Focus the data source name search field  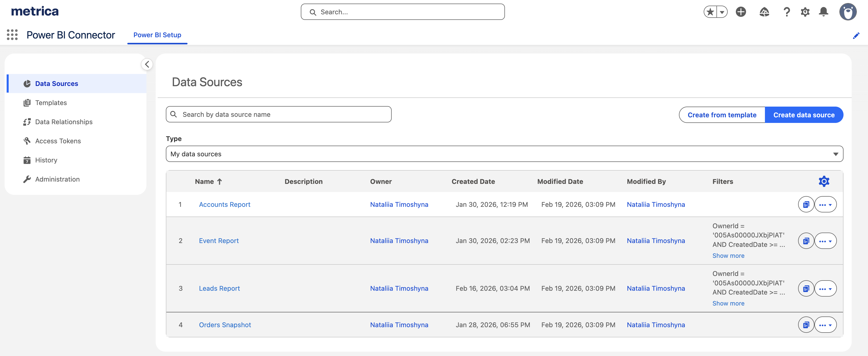pos(279,115)
